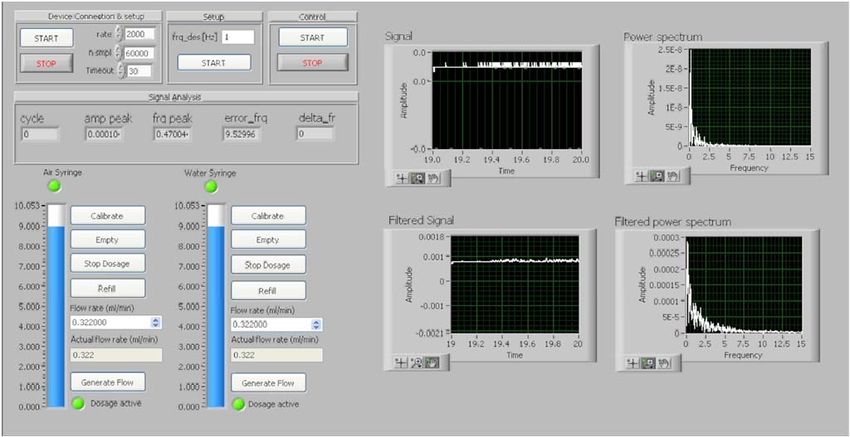The width and height of the screenshot is (850, 437).
Task: Refill the Water Syringe
Action: click(x=268, y=290)
